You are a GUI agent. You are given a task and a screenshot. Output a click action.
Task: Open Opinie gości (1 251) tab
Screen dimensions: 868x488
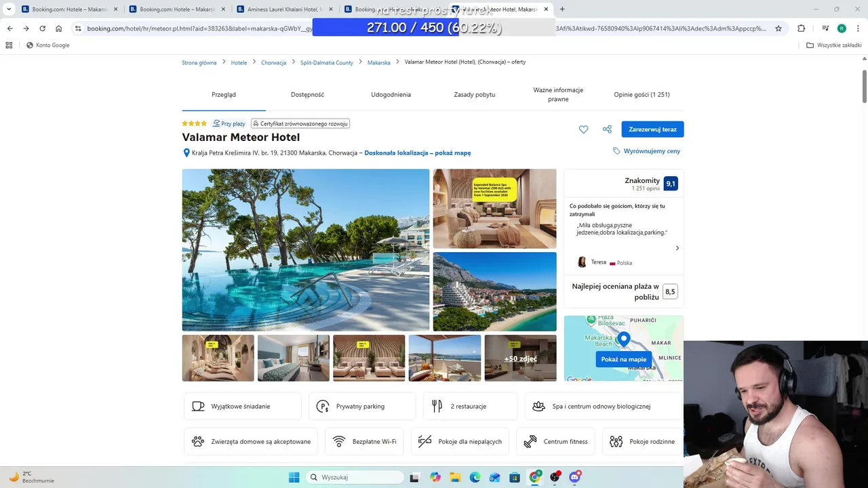(x=642, y=95)
